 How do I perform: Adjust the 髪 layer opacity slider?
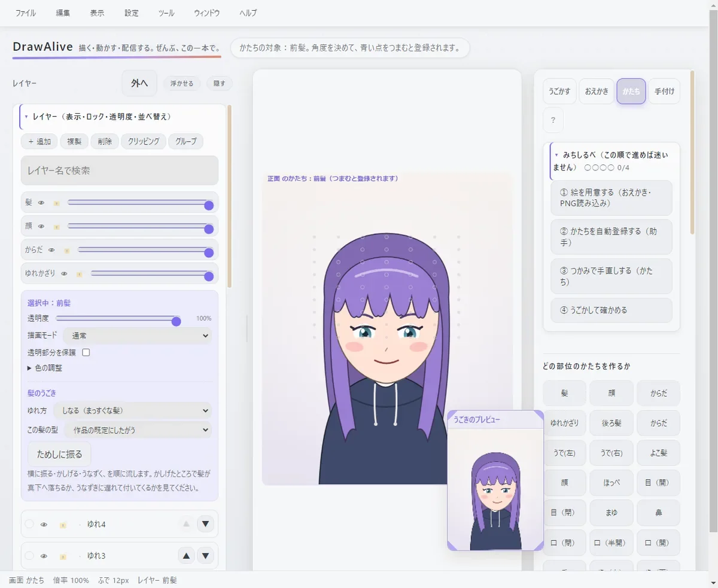(141, 203)
